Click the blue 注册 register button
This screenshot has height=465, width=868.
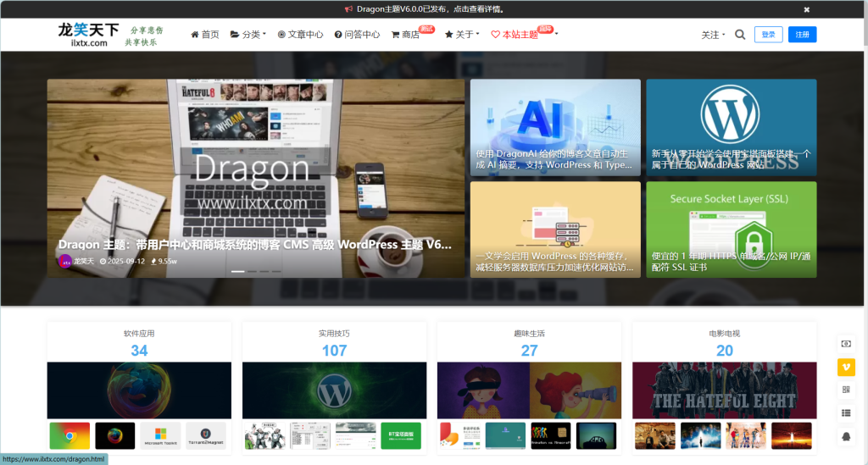click(x=802, y=35)
